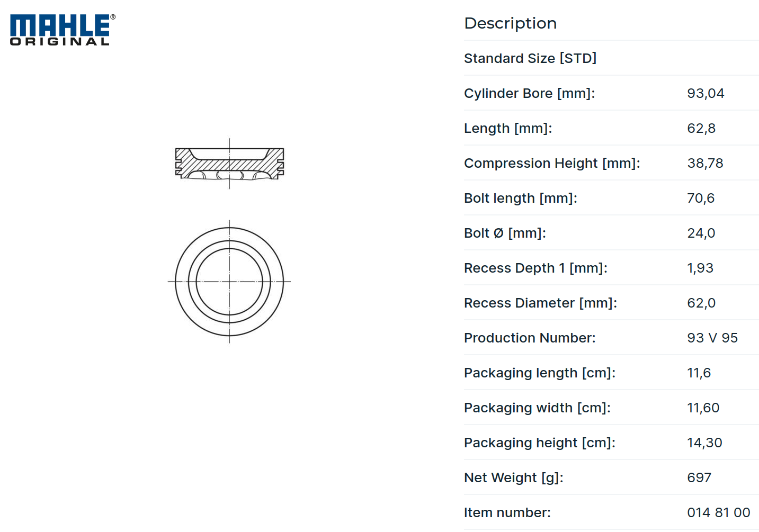Click the Cylinder Bore [mm] label
The image size is (759, 532).
530,93
